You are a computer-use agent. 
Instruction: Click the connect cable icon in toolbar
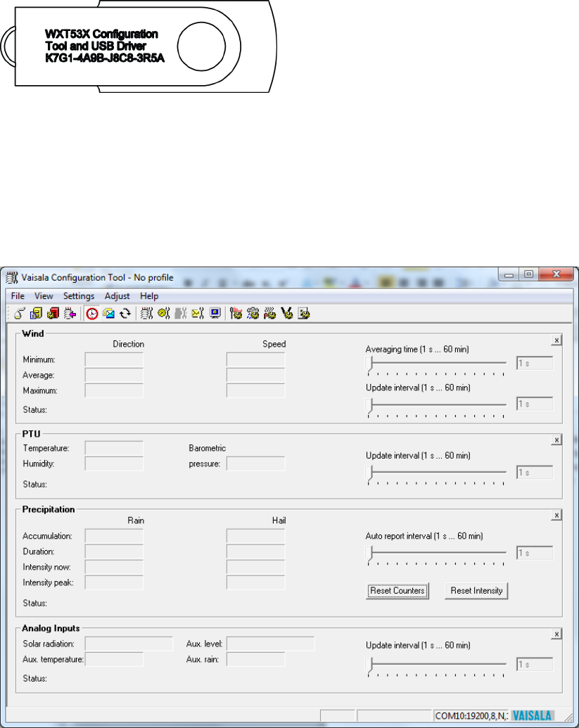click(x=19, y=314)
